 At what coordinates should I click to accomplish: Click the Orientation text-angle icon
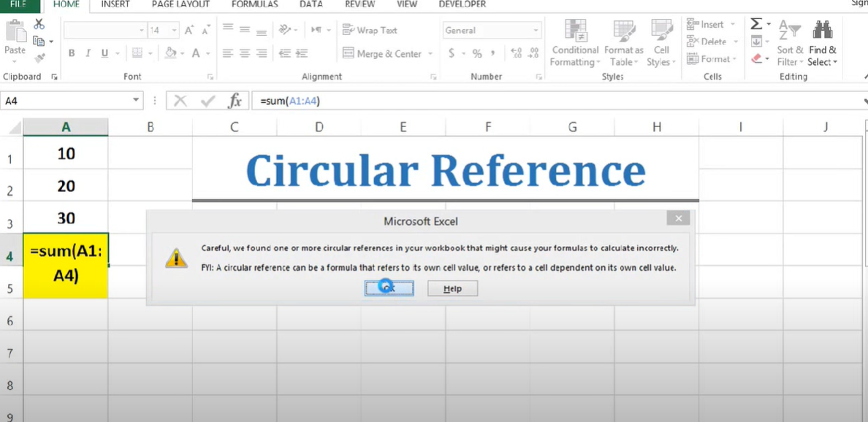pos(285,29)
